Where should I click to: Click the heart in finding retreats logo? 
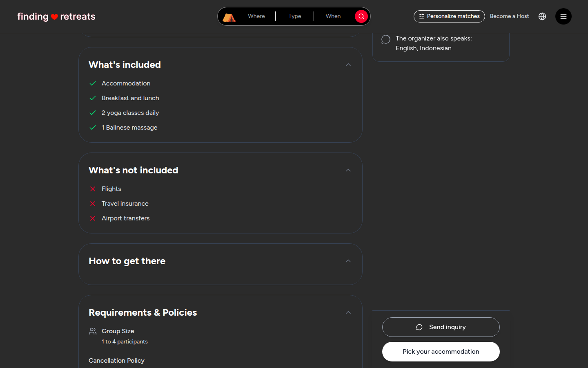[54, 17]
